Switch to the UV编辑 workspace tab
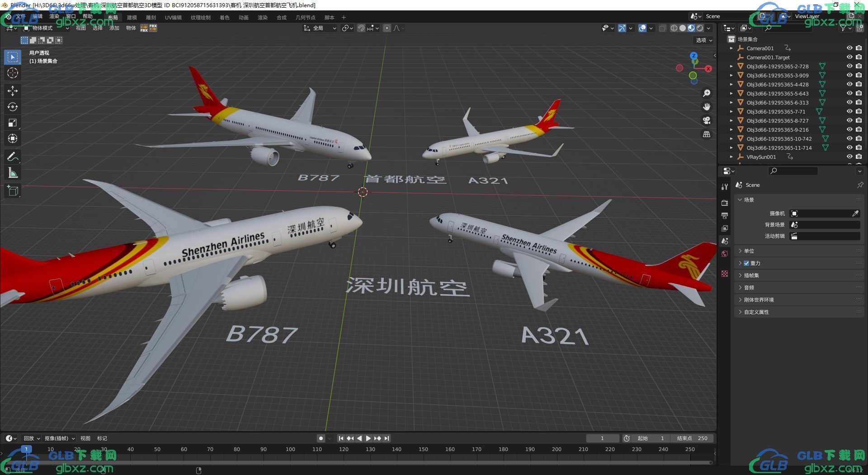 pyautogui.click(x=173, y=18)
